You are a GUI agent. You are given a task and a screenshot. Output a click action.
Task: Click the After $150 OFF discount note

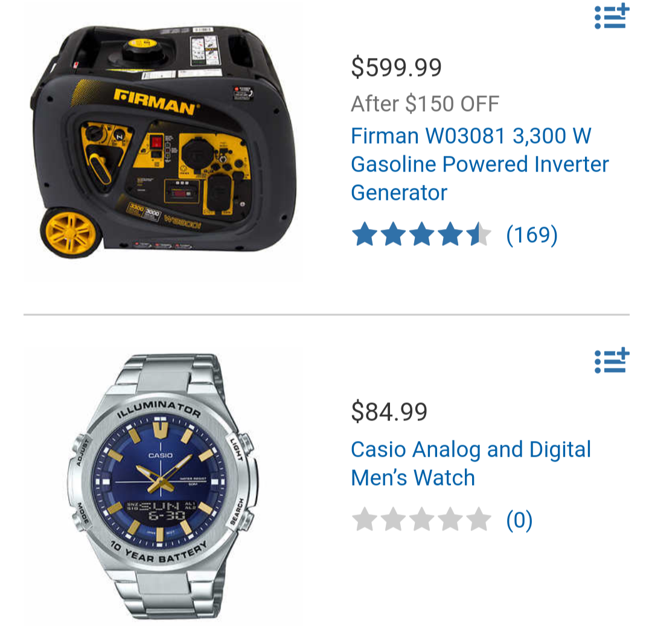coord(425,103)
